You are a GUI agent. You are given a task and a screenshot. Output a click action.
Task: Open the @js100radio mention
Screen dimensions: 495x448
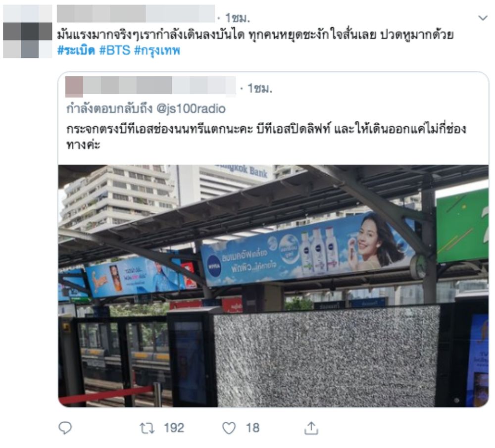191,109
